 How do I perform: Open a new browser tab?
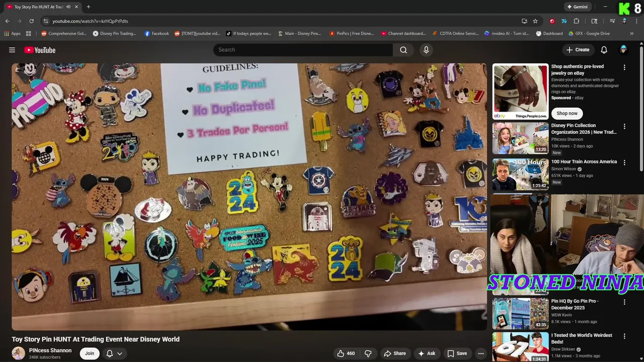pyautogui.click(x=89, y=7)
